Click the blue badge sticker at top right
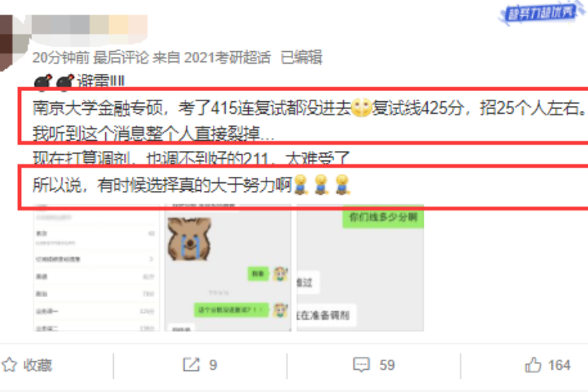The height and width of the screenshot is (392, 588). coord(539,14)
